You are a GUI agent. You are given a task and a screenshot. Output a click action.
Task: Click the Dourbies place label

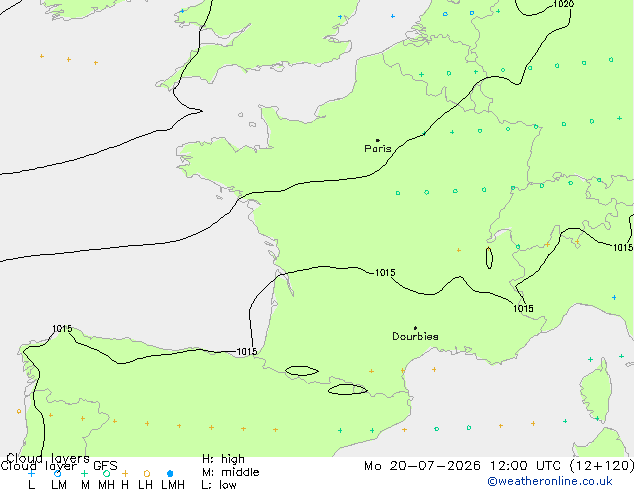(415, 336)
